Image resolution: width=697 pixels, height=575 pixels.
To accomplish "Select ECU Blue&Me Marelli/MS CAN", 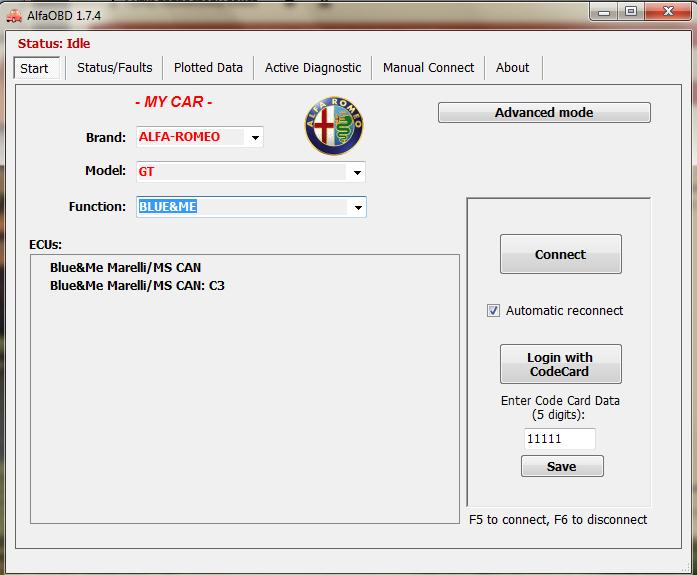I will tap(125, 268).
